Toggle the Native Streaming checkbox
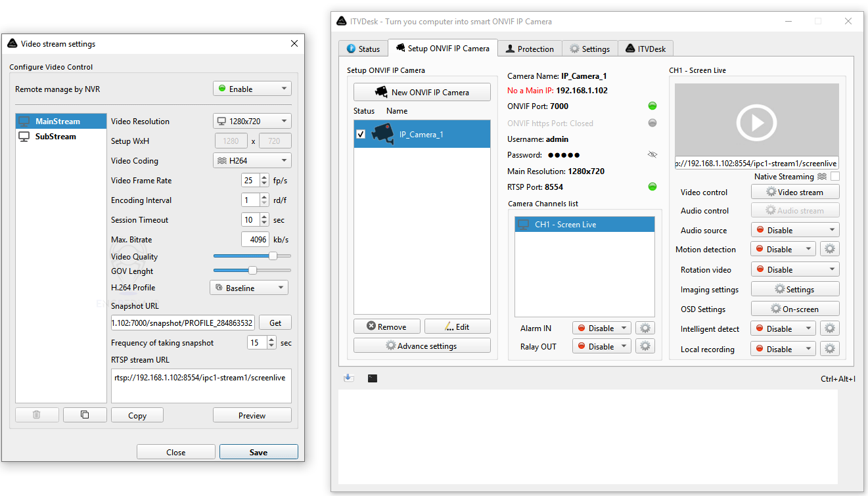The width and height of the screenshot is (868, 496). (834, 177)
